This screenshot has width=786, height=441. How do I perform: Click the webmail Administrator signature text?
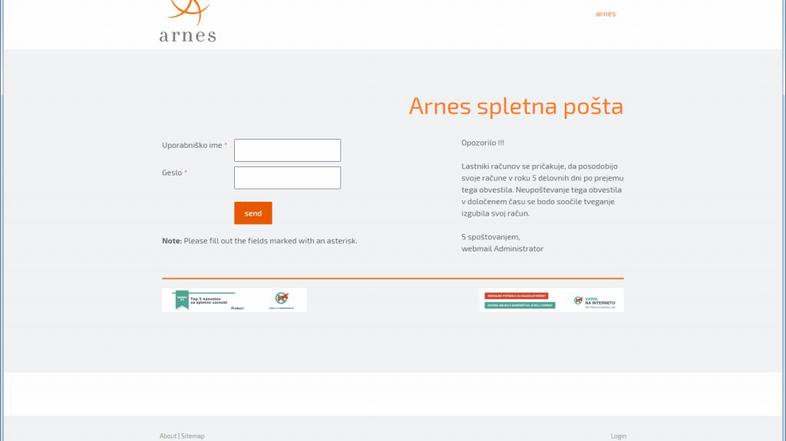click(502, 249)
